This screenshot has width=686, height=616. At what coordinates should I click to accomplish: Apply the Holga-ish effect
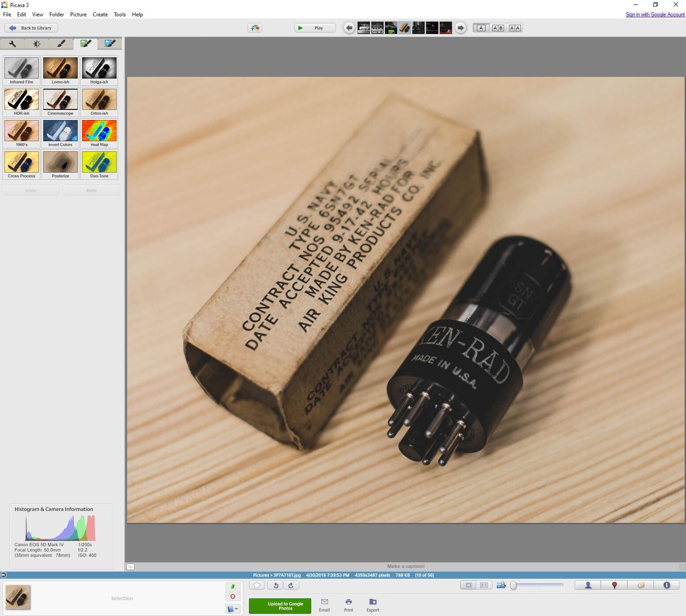[99, 71]
